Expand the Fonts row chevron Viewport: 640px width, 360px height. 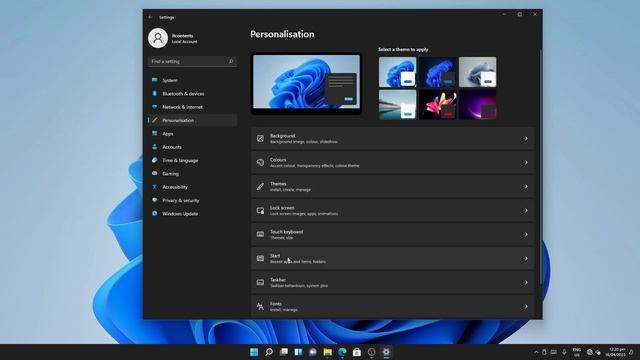[526, 307]
